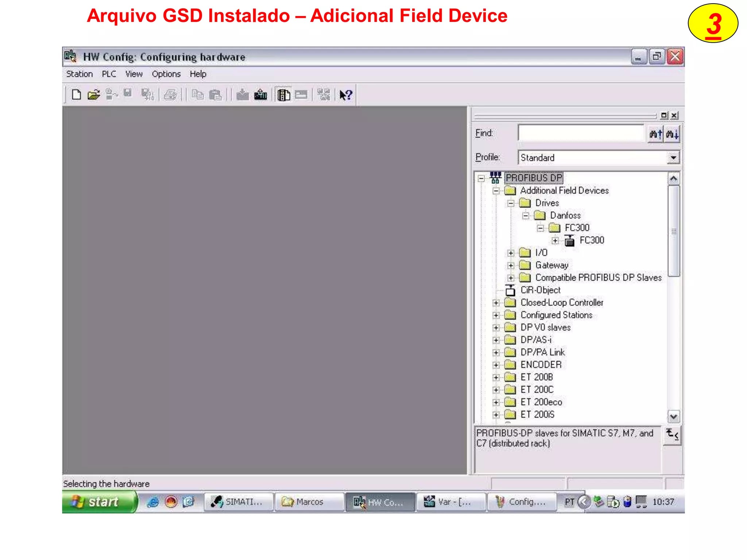Collapse the Additional Field Devices folder
The width and height of the screenshot is (747, 560).
(496, 191)
